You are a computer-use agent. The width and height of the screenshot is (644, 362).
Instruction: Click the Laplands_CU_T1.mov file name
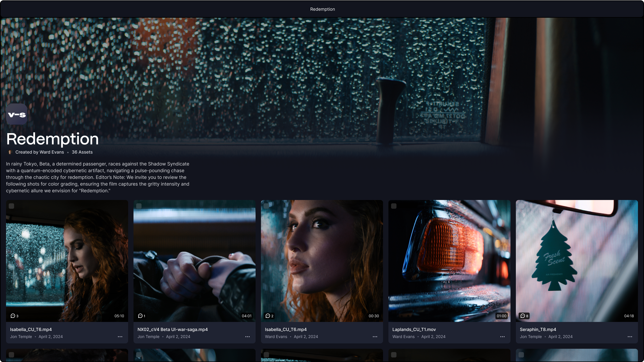[x=414, y=329]
